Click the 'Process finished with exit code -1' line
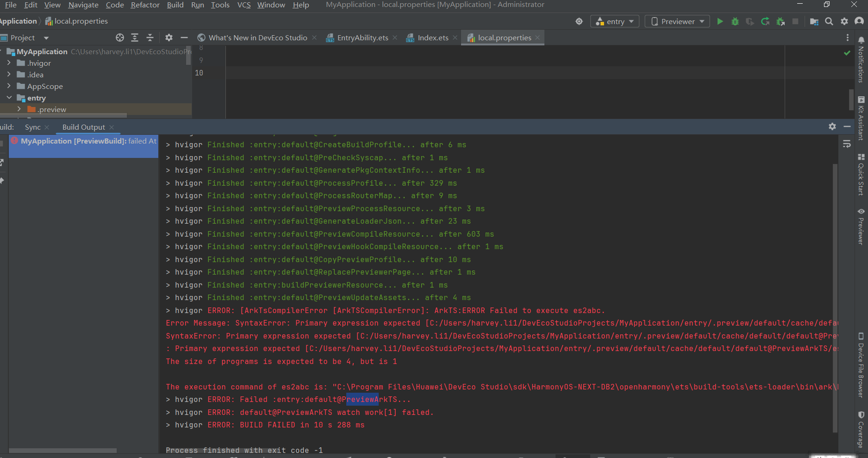Screen dimensions: 868x458 tap(244, 450)
